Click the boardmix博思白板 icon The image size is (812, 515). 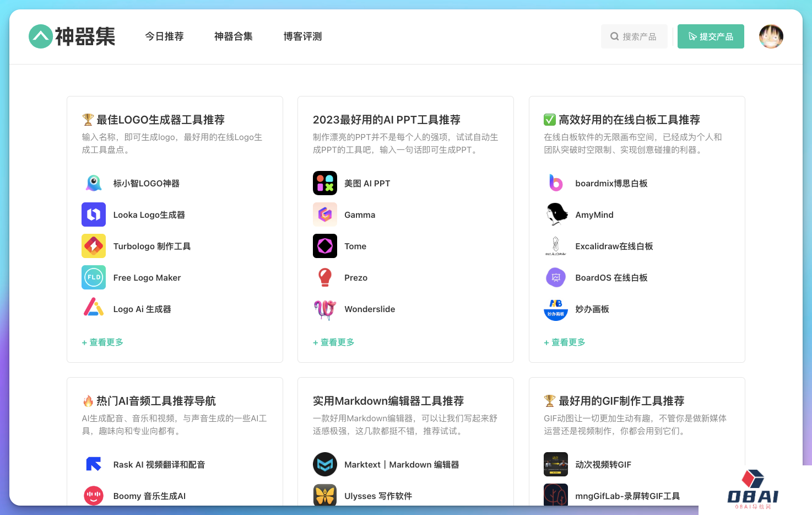[556, 183]
